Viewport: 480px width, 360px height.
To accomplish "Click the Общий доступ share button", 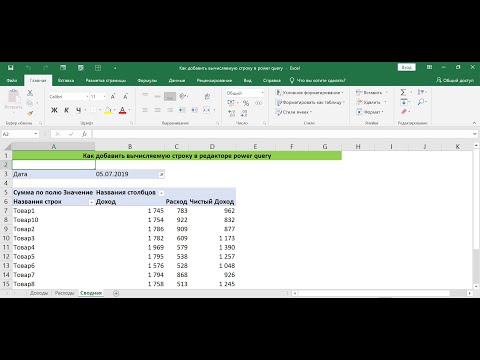I will (455, 80).
